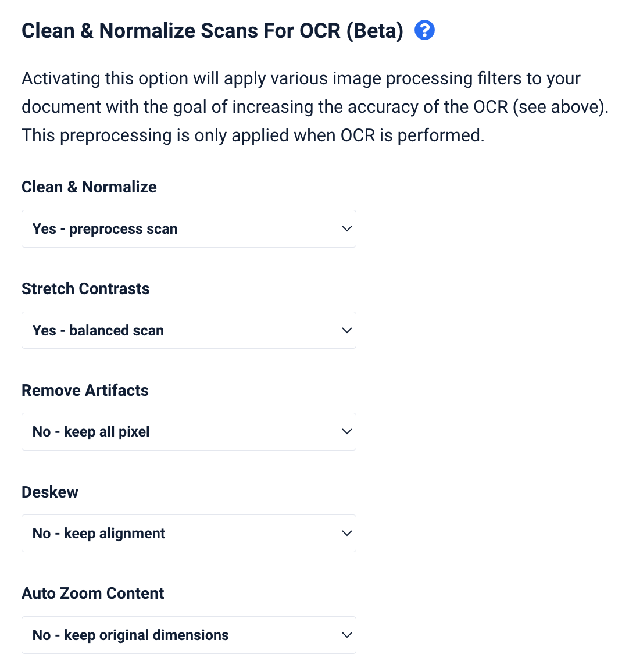
Task: Click the 'Clean & Normalize' field label
Action: (89, 187)
